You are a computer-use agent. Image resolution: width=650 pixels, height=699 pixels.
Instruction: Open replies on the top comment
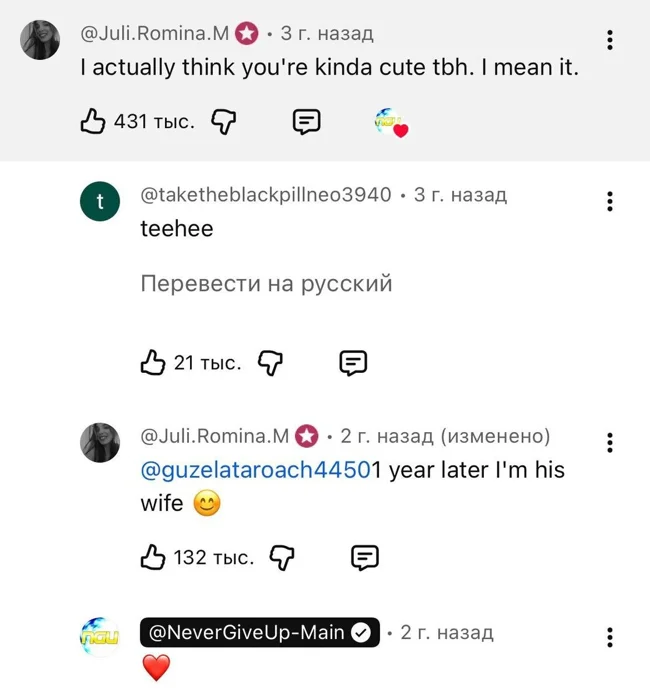(306, 122)
